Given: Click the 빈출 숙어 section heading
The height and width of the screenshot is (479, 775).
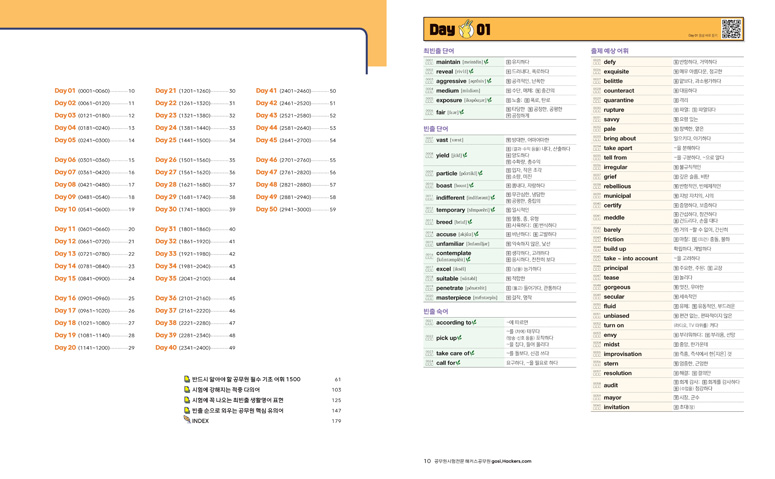Looking at the screenshot, I should click(x=435, y=311).
